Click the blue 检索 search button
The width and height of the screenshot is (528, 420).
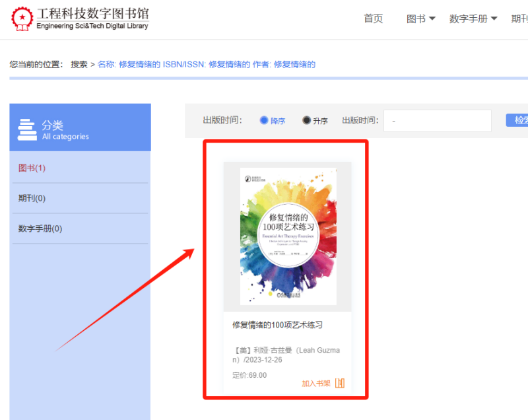tap(517, 120)
